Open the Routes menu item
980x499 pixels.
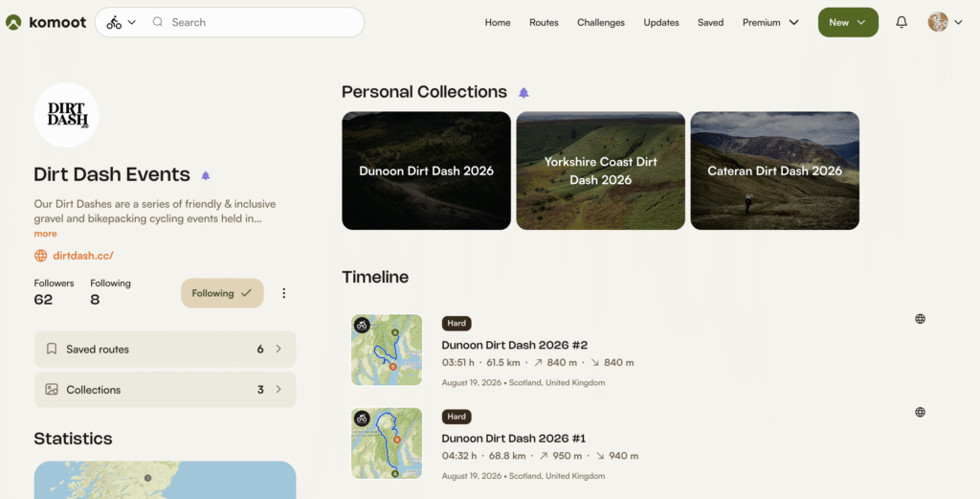click(544, 23)
